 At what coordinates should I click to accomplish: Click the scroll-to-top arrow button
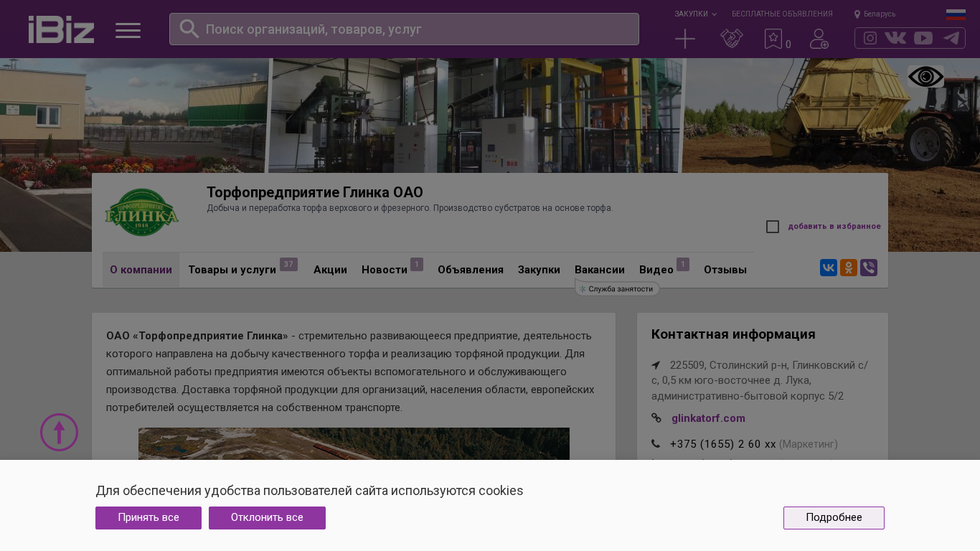point(59,432)
